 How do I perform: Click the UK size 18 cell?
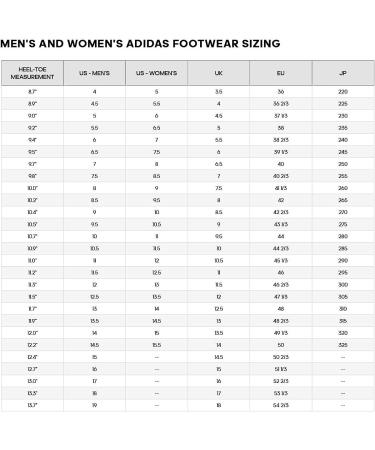tap(218, 405)
